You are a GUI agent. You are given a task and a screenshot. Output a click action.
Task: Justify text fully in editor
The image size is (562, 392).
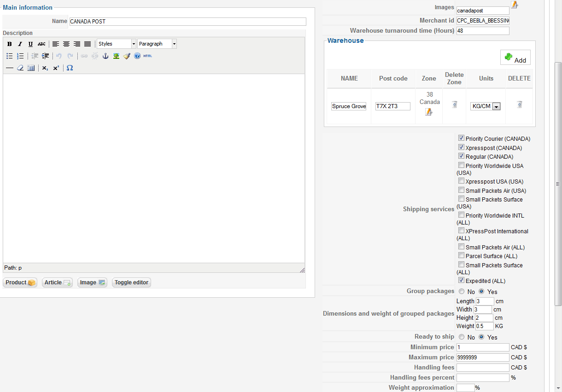click(88, 44)
